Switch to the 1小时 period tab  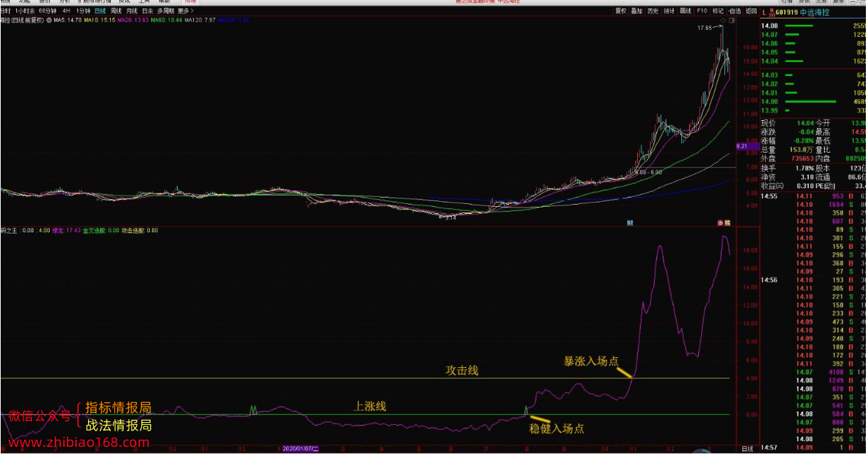[25, 11]
